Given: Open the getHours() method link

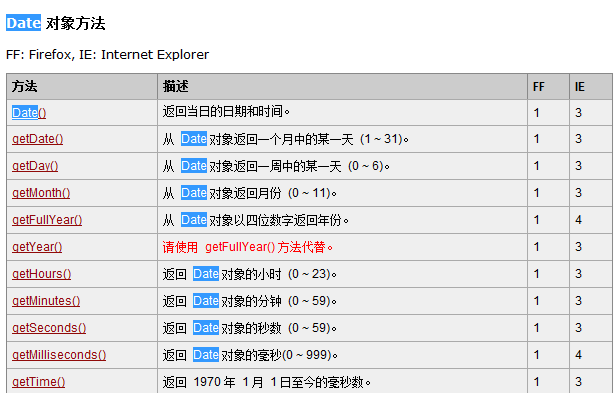Looking at the screenshot, I should [x=41, y=274].
